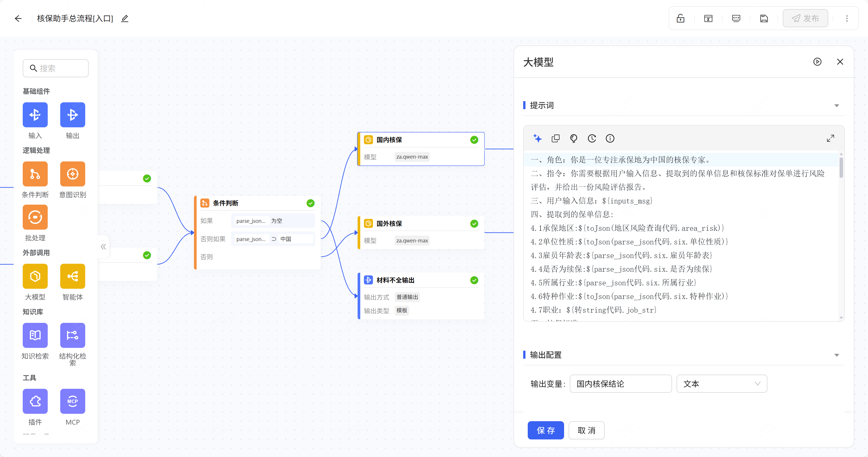Image resolution: width=868 pixels, height=457 pixels.
Task: Click the 取消 button
Action: (586, 430)
